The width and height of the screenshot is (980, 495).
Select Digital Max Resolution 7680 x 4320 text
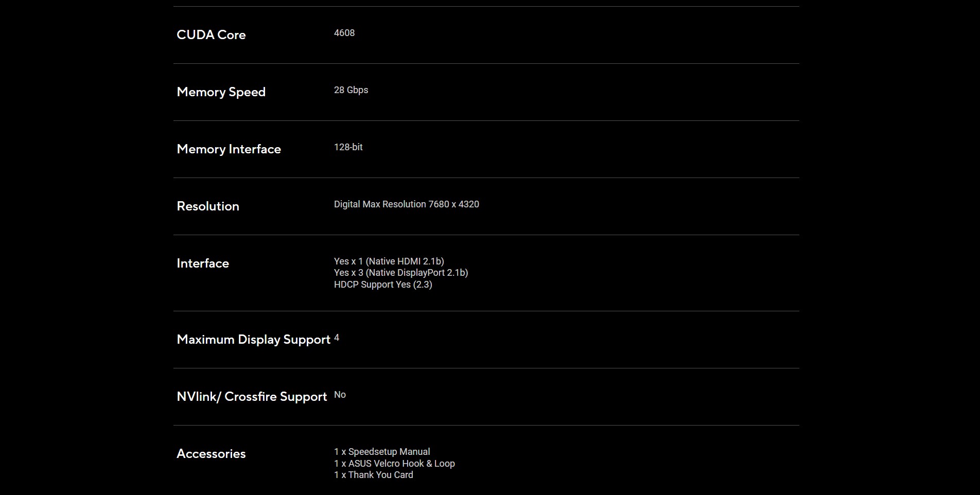coord(407,204)
